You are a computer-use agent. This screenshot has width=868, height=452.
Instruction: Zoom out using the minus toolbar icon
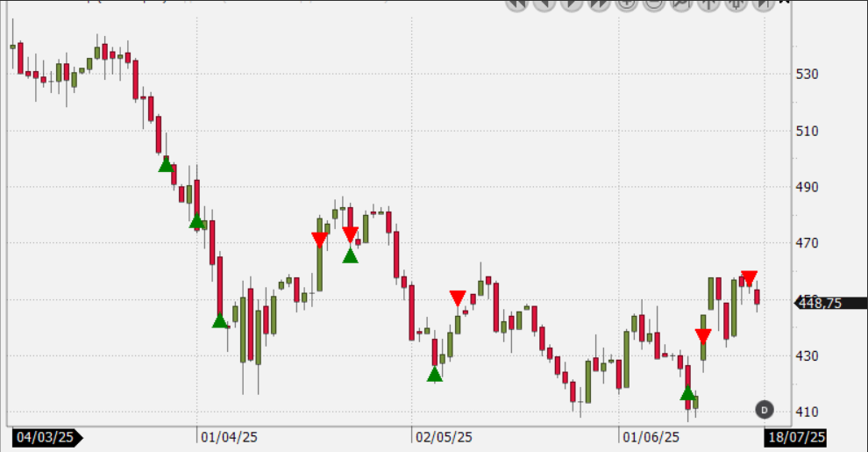[x=653, y=4]
